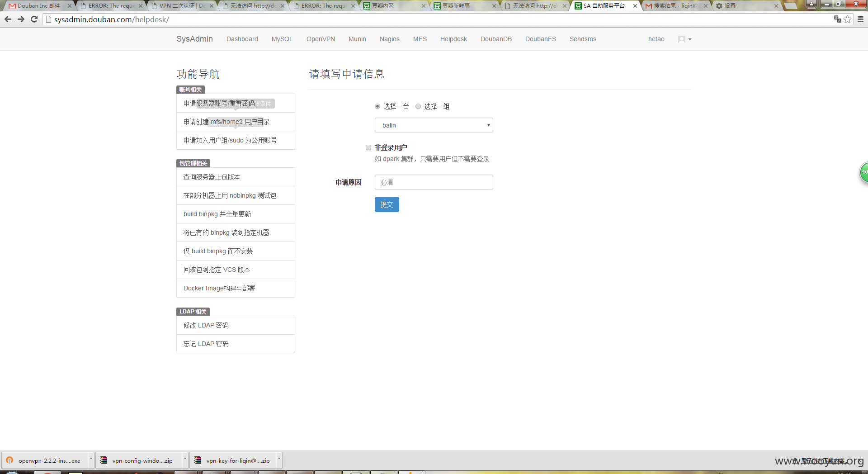868x474 pixels.
Task: Open Dashboard in the navbar
Action: [242, 39]
